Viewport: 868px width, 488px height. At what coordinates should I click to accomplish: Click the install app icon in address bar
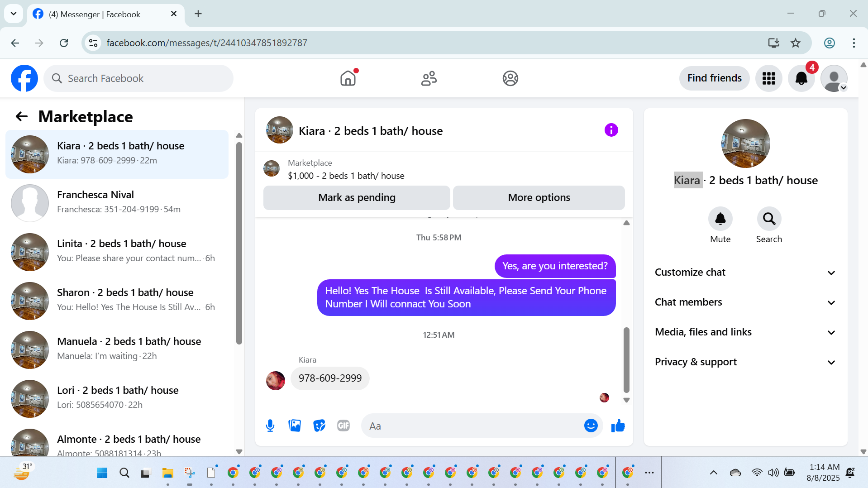773,43
